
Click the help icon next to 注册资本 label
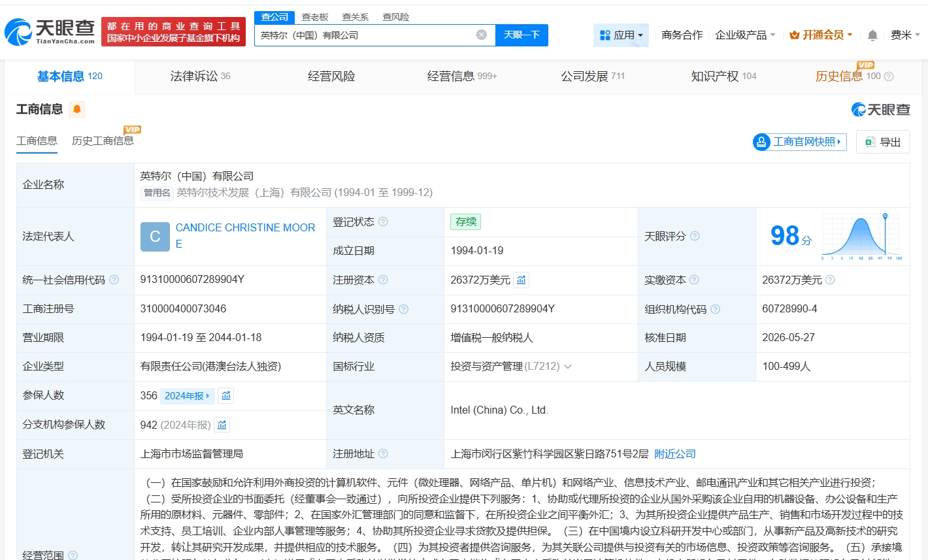384,280
